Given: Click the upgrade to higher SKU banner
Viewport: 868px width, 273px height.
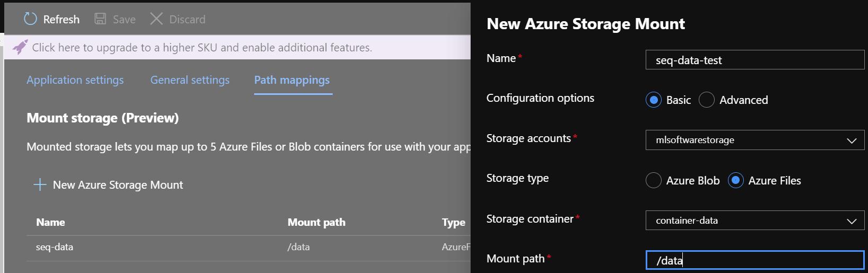Looking at the screenshot, I should click(237, 47).
